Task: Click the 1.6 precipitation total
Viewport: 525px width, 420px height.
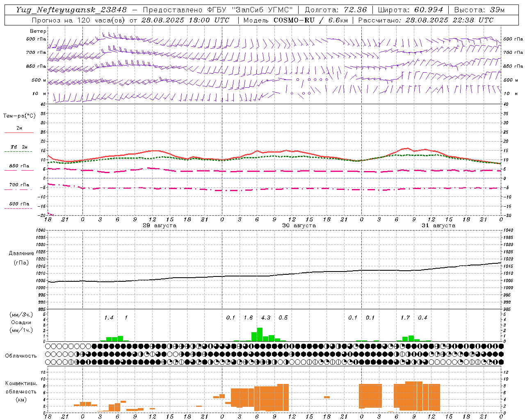Action: [248, 317]
